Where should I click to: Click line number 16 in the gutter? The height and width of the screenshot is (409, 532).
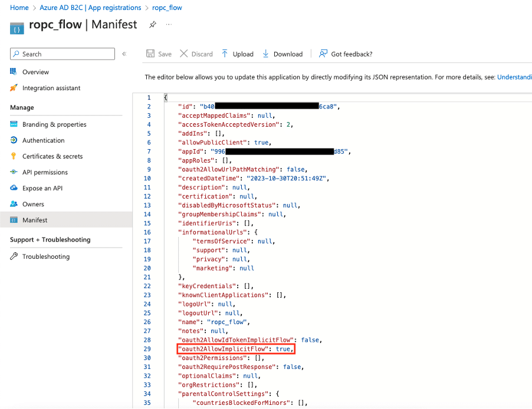[147, 232]
